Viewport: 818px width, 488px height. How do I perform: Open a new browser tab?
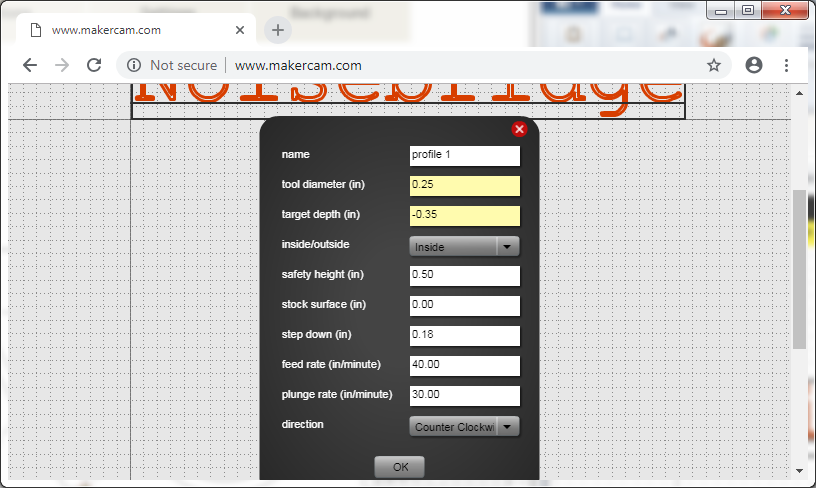pyautogui.click(x=278, y=30)
